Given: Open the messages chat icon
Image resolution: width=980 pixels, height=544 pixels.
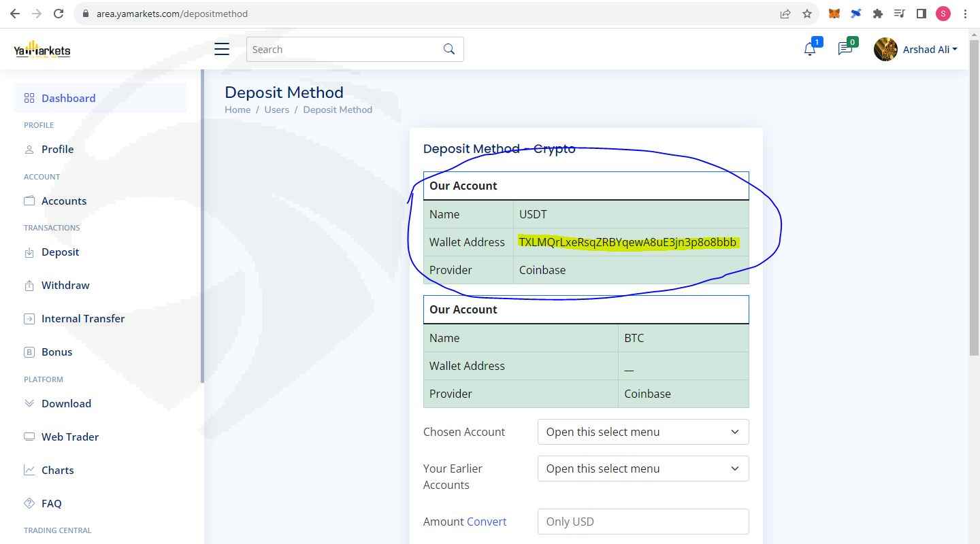Looking at the screenshot, I should click(845, 49).
